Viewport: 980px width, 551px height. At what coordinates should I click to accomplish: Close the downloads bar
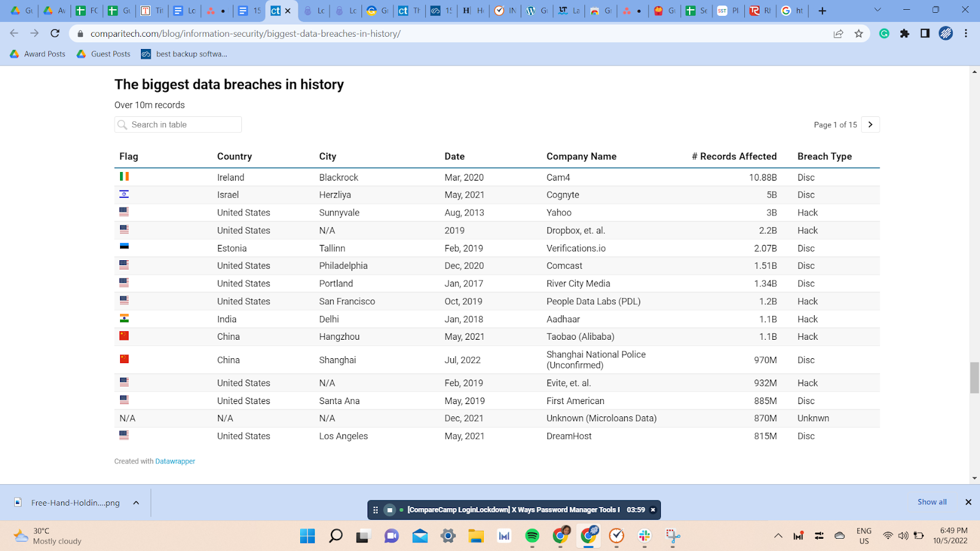pos(968,502)
